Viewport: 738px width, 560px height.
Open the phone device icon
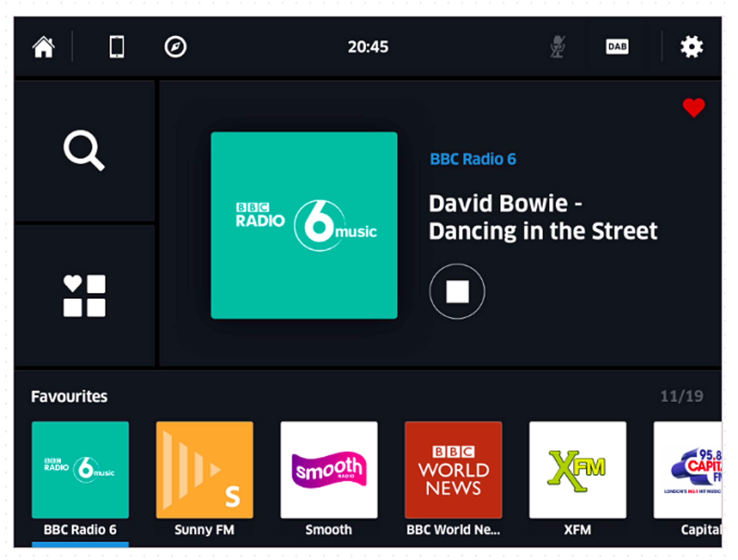coord(117,47)
